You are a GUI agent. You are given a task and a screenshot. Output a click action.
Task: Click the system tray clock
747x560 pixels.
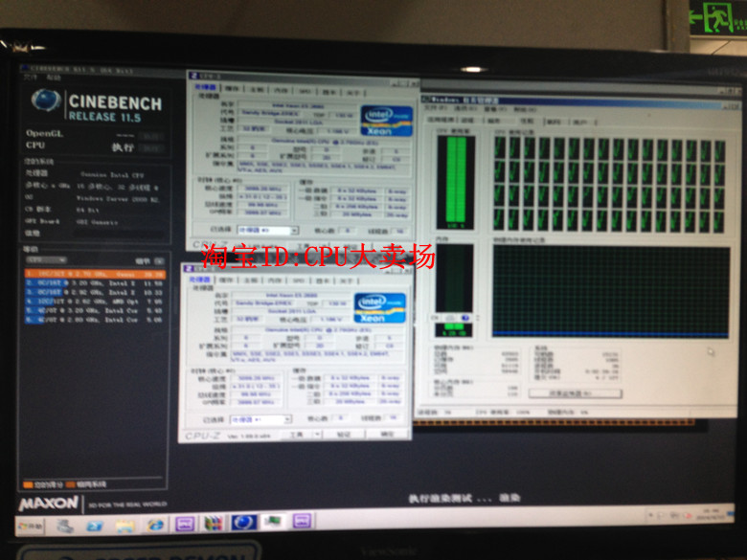(711, 515)
